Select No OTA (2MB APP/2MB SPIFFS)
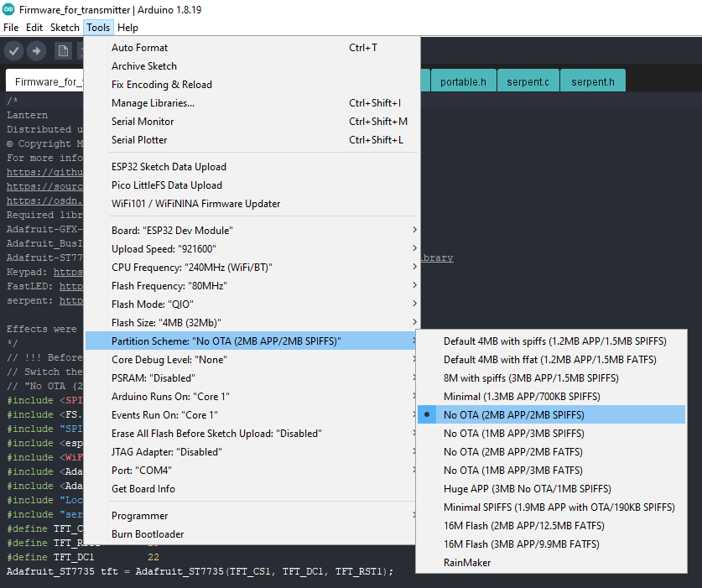Viewport: 702px width, 588px height. [552, 414]
